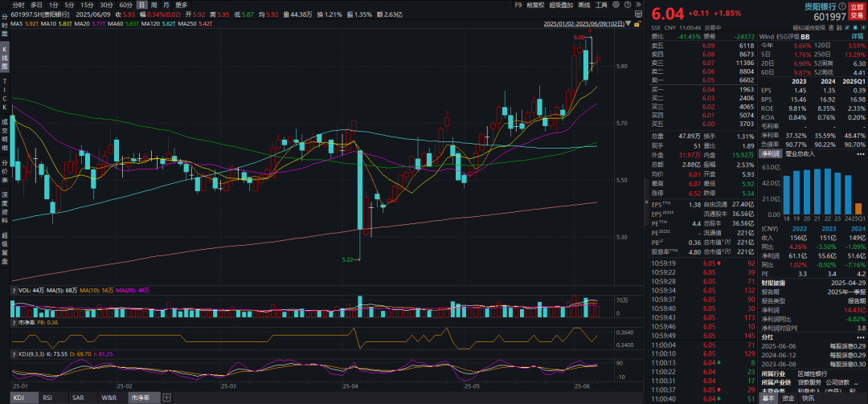This screenshot has height=404, width=868.
Task: Toggle the 超级叠加 overlay option
Action: pyautogui.click(x=563, y=5)
